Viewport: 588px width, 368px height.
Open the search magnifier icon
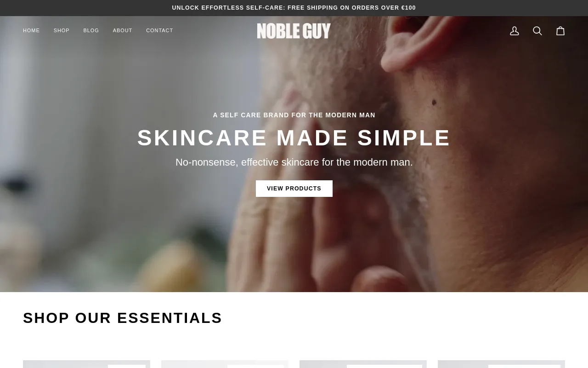pos(537,31)
